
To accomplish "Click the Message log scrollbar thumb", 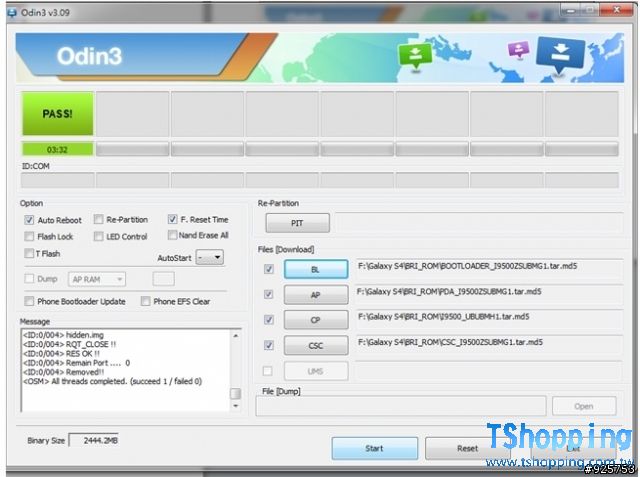I will point(236,393).
